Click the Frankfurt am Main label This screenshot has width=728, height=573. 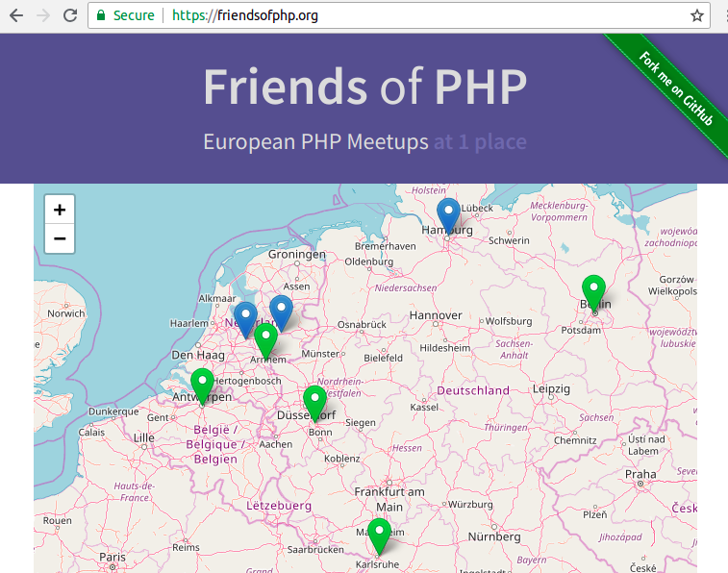coord(389,499)
